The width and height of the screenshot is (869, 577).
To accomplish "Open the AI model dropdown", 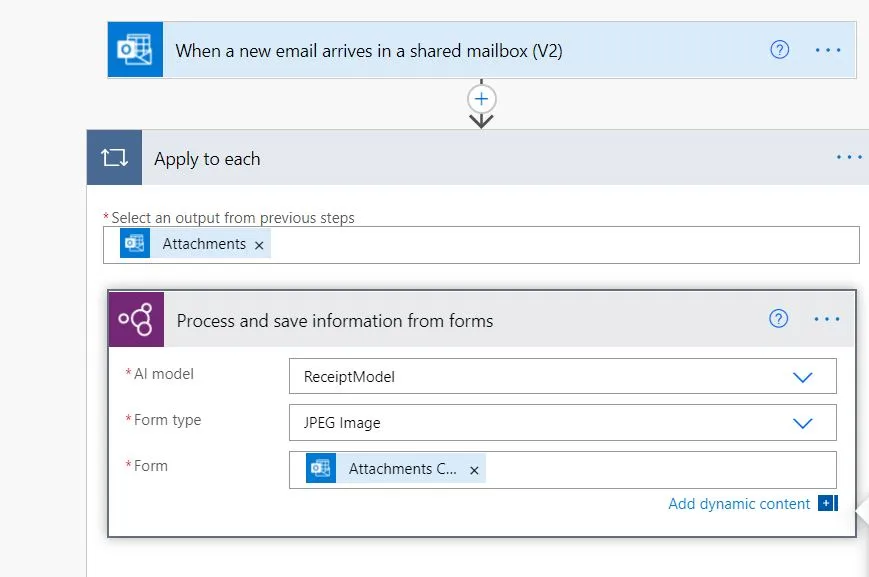I will click(x=803, y=375).
